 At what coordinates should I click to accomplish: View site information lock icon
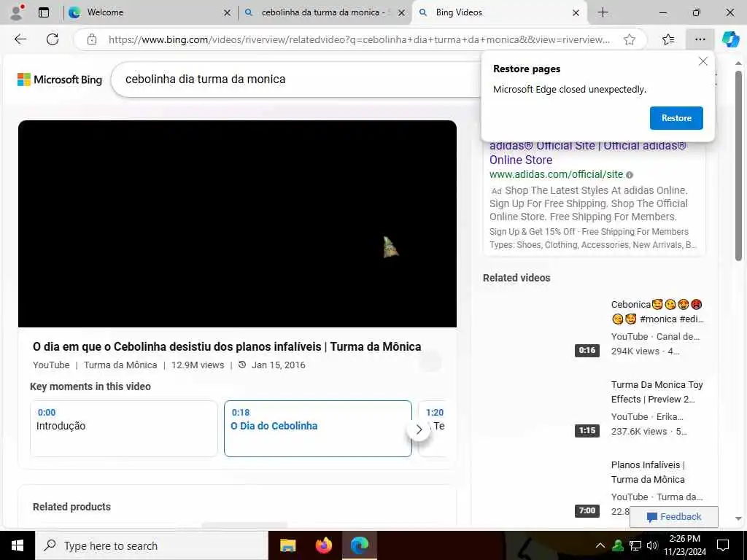(92, 39)
